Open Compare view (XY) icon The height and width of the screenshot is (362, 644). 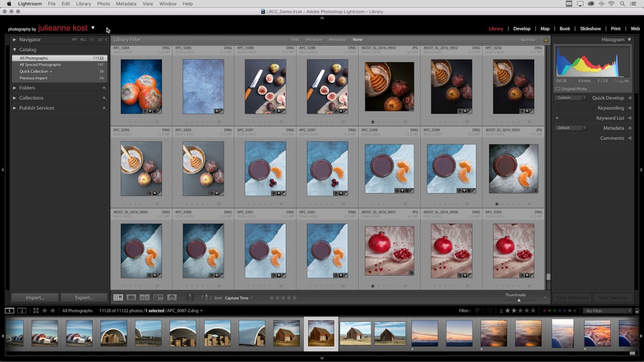(144, 298)
